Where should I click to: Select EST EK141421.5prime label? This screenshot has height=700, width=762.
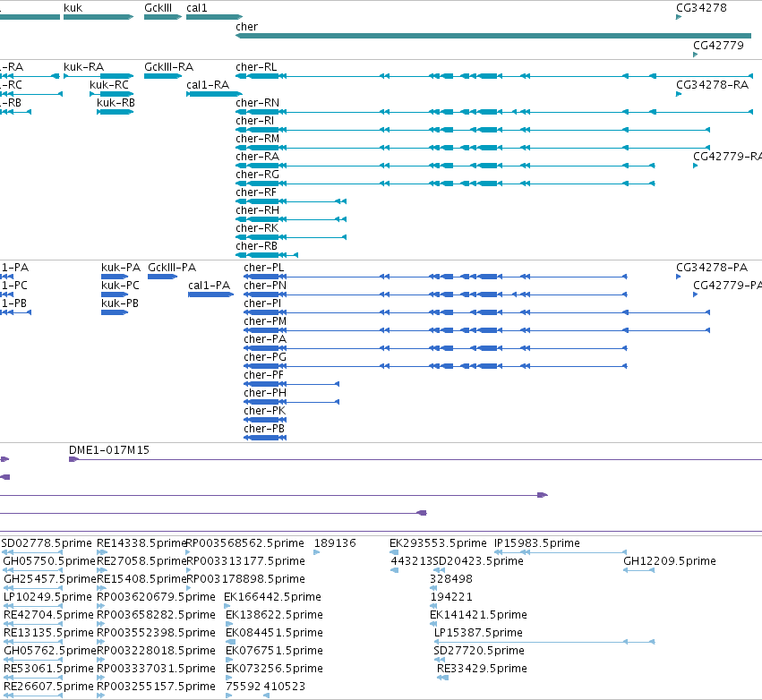(478, 615)
